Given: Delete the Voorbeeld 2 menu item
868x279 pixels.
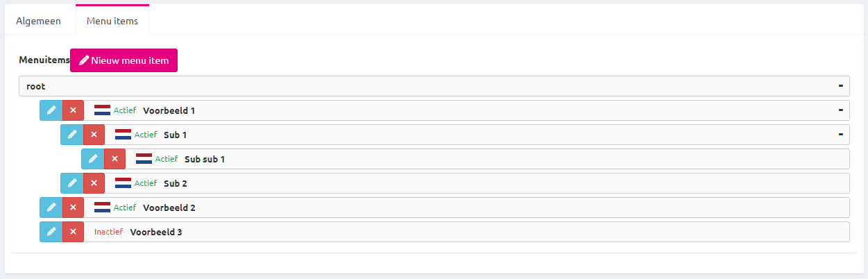Looking at the screenshot, I should tap(73, 208).
